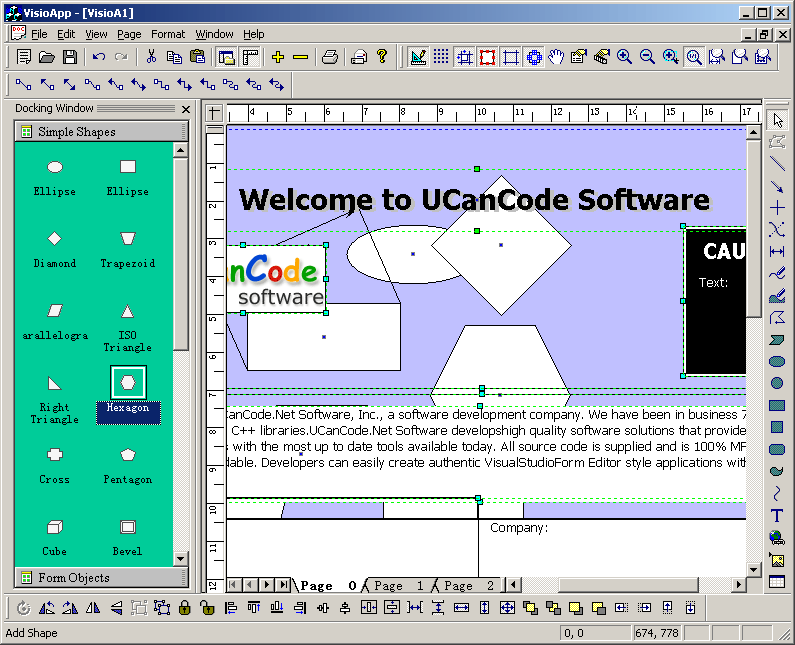Close the Docking Window panel

[x=186, y=109]
